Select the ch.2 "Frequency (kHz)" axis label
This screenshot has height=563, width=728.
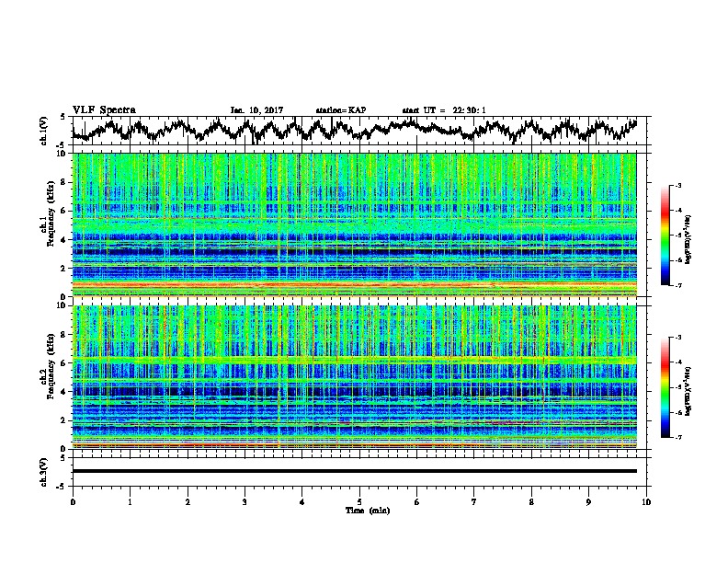pyautogui.click(x=51, y=365)
